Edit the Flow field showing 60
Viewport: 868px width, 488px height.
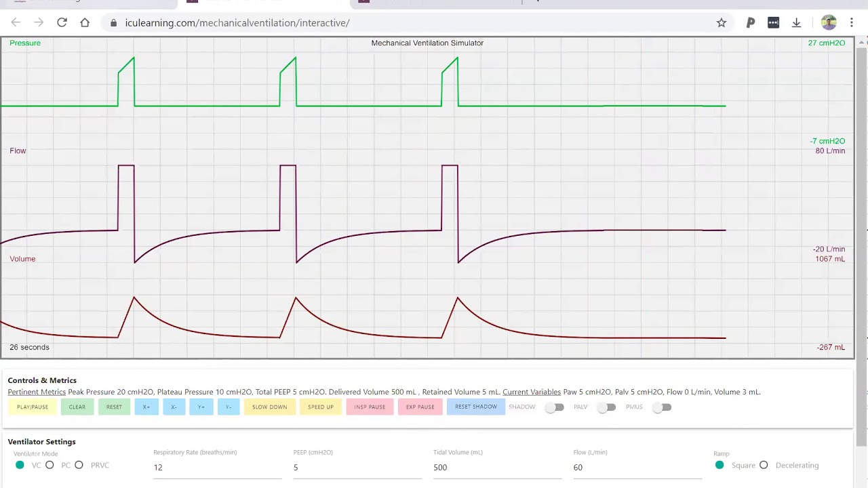click(637, 468)
